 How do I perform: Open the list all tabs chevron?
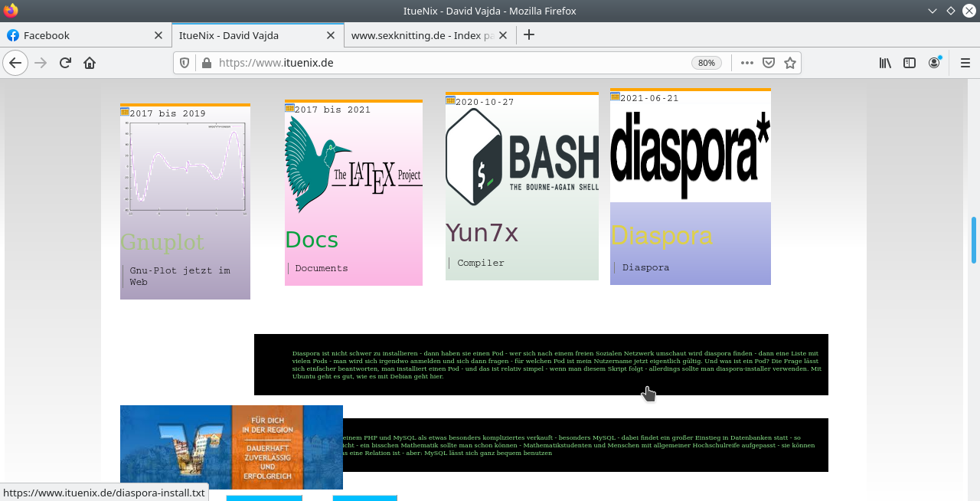932,11
